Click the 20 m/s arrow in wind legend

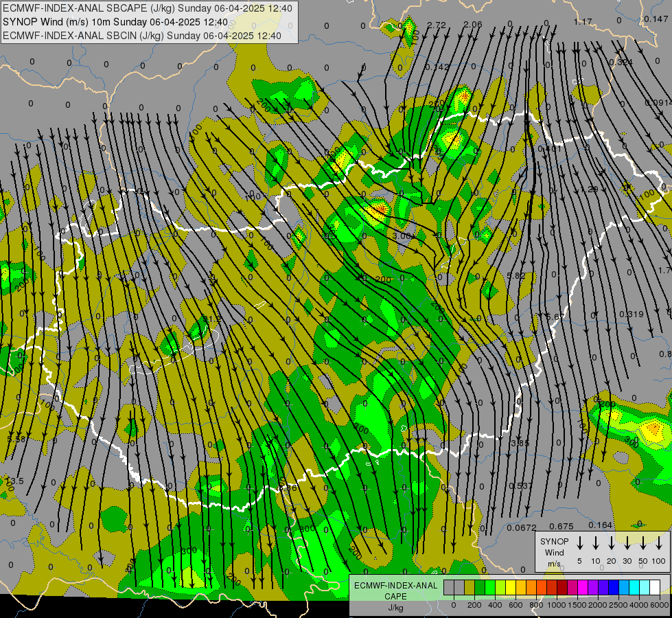(x=611, y=542)
